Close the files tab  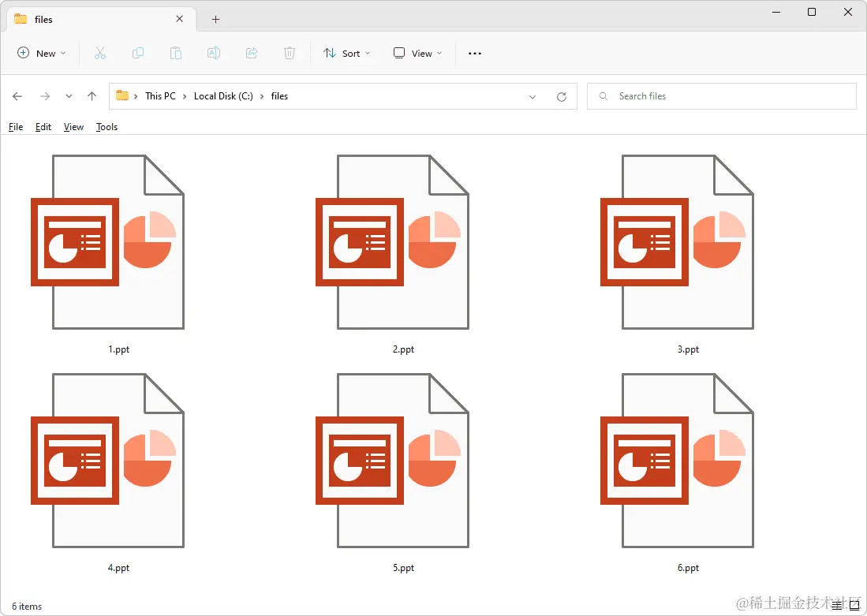[x=179, y=19]
